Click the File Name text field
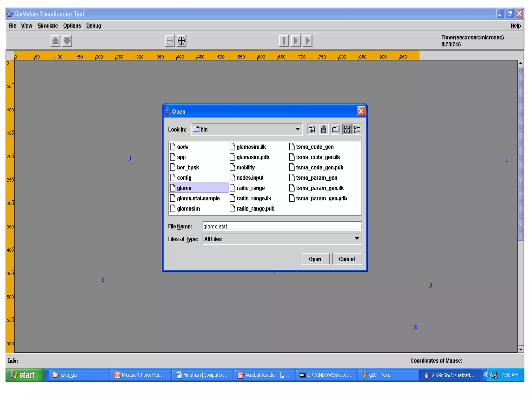The image size is (532, 399). pos(282,226)
